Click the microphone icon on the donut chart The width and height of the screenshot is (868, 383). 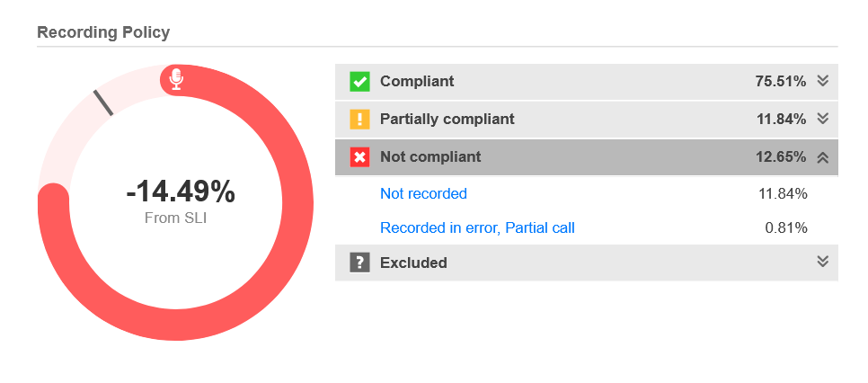pos(176,79)
